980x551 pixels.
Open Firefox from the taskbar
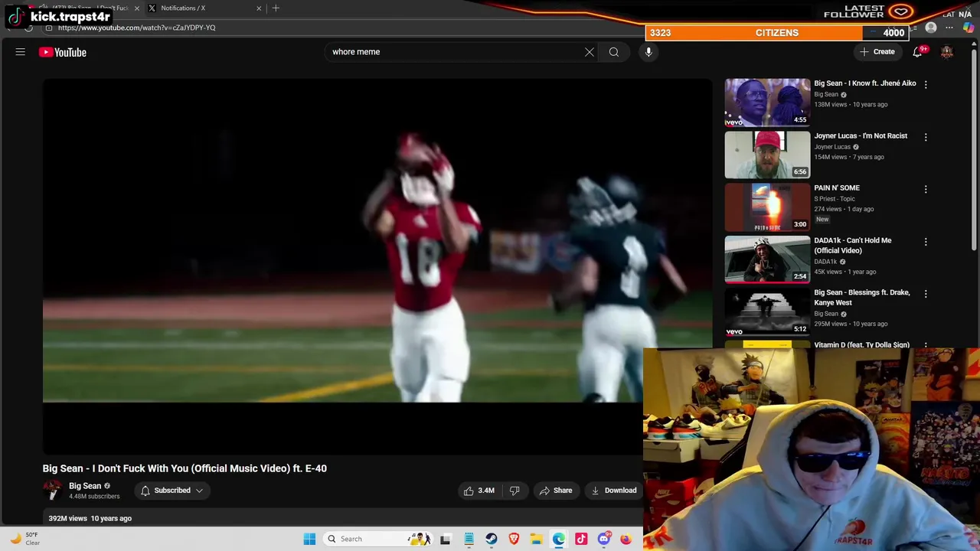(626, 539)
